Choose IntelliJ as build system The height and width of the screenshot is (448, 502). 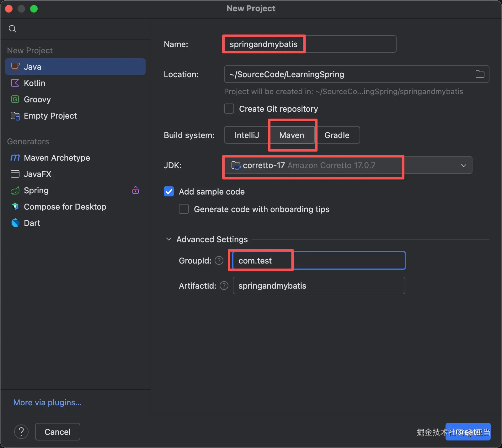point(247,135)
